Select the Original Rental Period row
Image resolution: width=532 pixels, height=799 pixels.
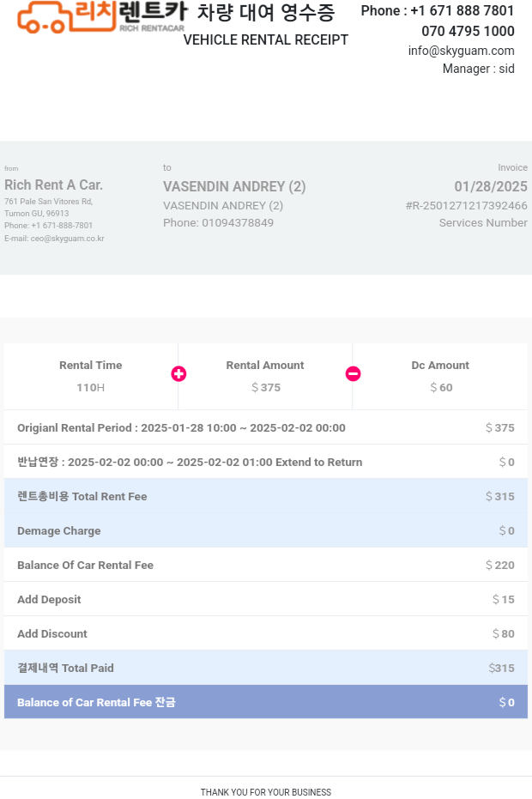coord(266,427)
